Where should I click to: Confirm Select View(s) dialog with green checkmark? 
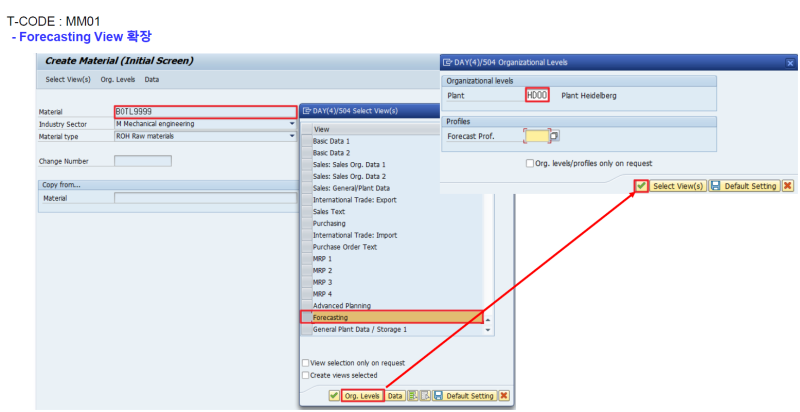click(x=334, y=396)
